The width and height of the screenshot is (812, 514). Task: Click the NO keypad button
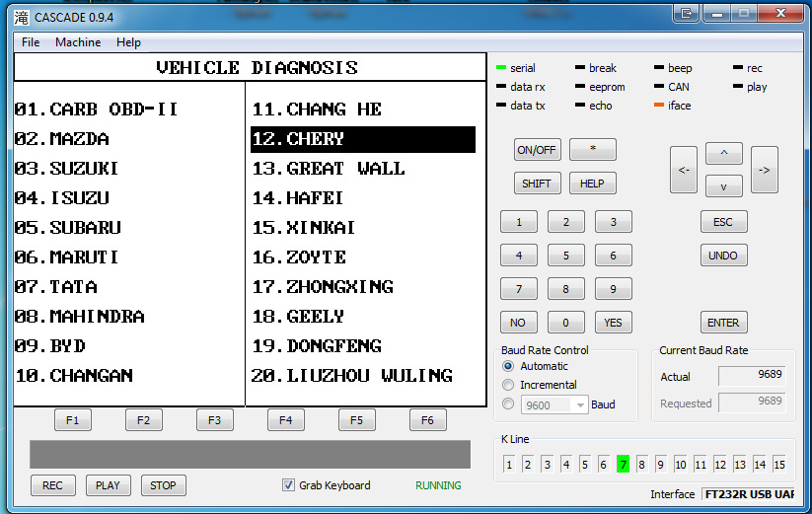[x=519, y=323]
